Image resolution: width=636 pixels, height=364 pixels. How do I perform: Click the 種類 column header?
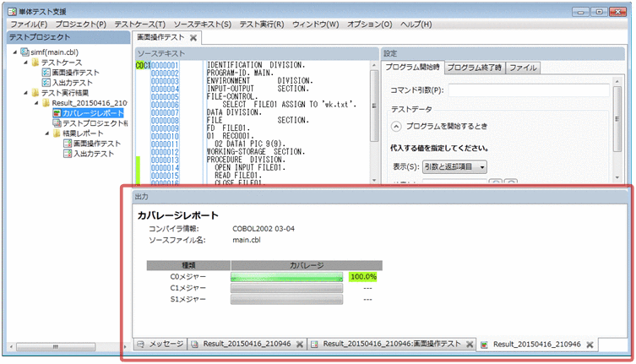tap(188, 265)
